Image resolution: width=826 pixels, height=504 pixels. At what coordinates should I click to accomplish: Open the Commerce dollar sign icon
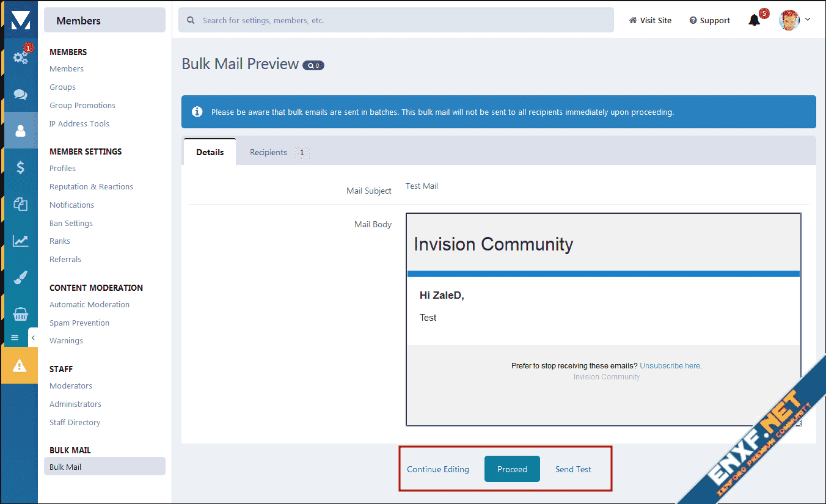click(20, 167)
